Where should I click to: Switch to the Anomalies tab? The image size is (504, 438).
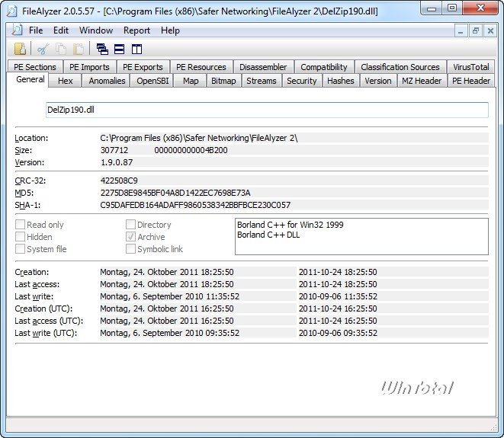click(107, 81)
